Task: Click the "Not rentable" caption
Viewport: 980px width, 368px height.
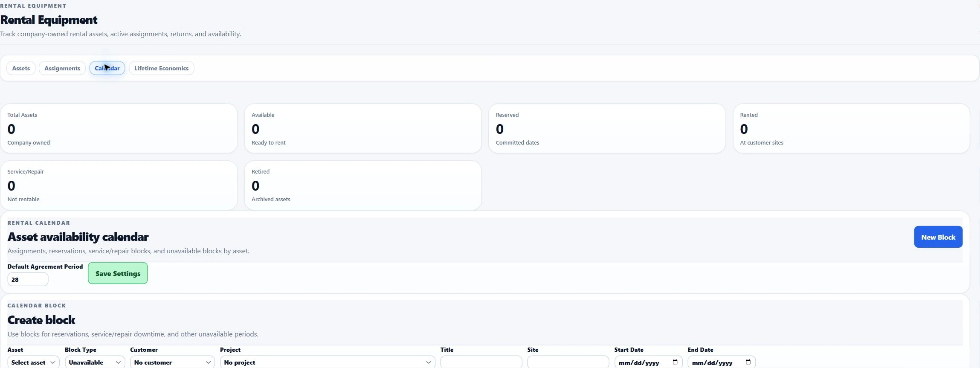Action: [23, 199]
